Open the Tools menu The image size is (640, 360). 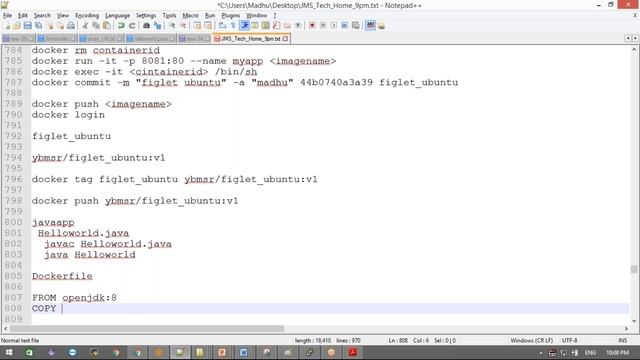pos(169,16)
